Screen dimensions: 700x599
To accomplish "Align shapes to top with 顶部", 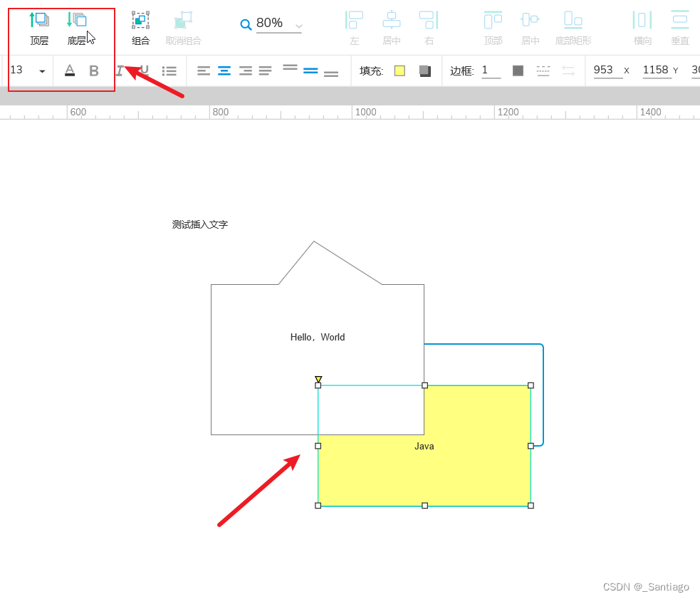I will (x=493, y=28).
